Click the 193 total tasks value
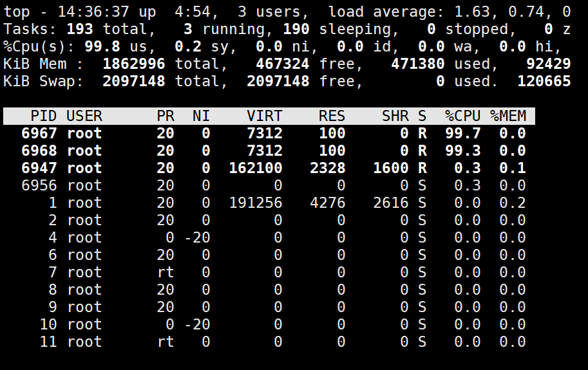The height and width of the screenshot is (370, 588). (80, 29)
